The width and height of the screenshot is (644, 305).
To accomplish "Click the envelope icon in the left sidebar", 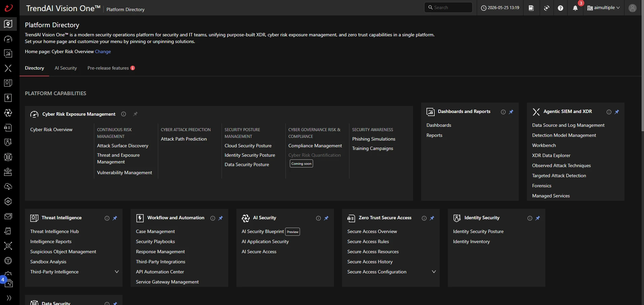I will click(x=8, y=216).
